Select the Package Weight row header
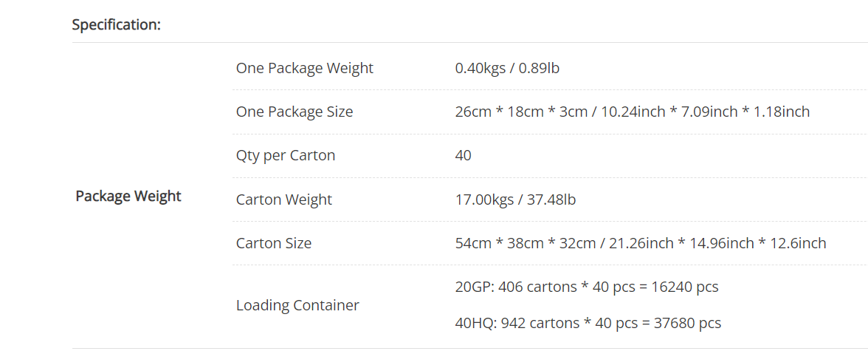 click(x=128, y=196)
